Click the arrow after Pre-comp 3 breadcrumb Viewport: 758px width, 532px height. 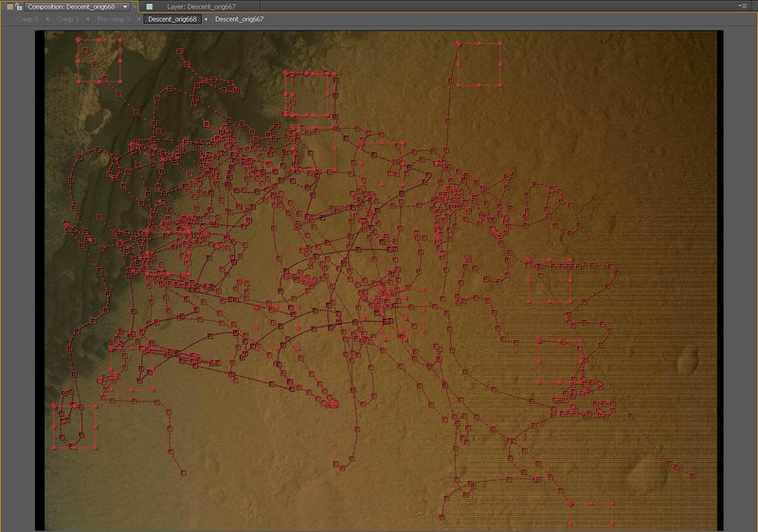[x=138, y=19]
